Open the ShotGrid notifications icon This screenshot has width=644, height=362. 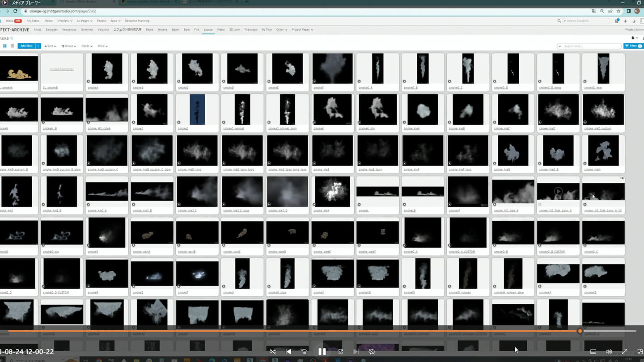(617, 21)
